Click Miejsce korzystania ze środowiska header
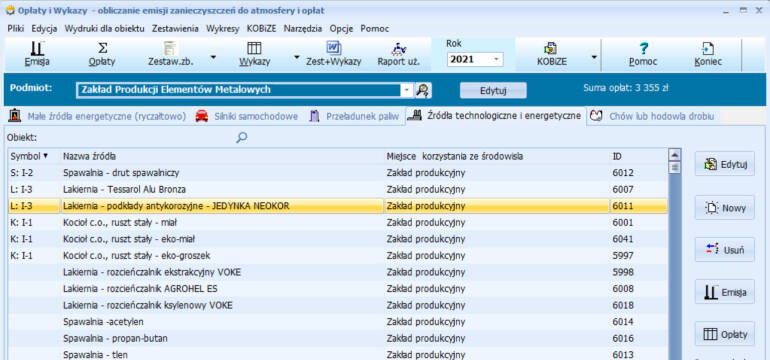 point(497,156)
